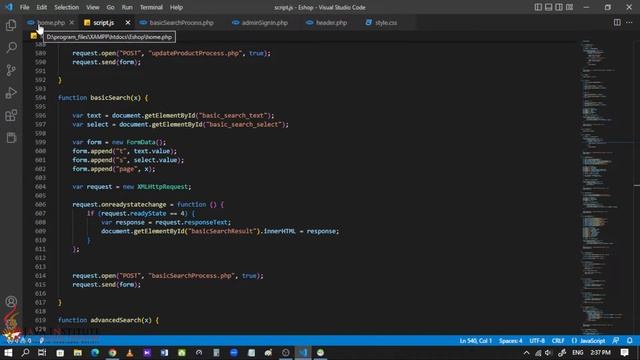Open the Edit menu
640x360 pixels.
click(42, 7)
